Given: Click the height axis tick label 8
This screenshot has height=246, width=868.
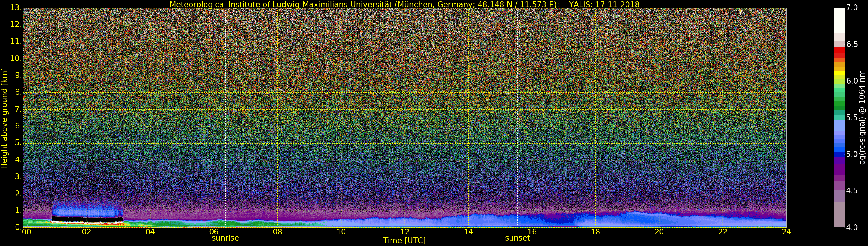Looking at the screenshot, I should (18, 92).
